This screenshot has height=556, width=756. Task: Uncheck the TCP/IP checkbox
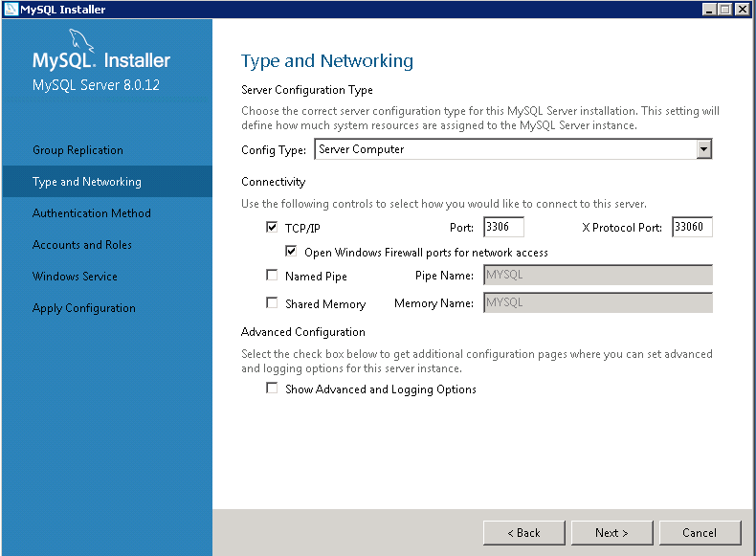click(x=272, y=227)
